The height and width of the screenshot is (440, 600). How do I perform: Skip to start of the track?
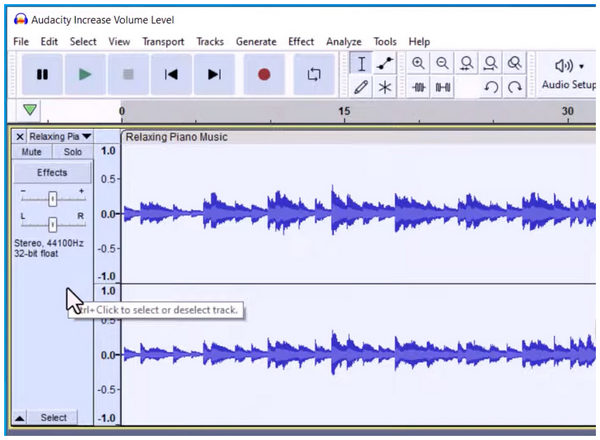tap(171, 74)
